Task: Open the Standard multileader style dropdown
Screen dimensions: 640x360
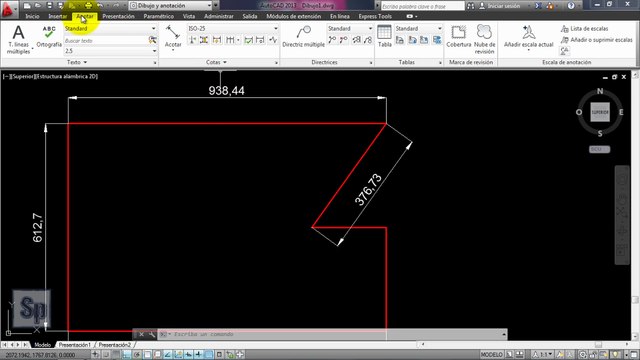Action: pyautogui.click(x=350, y=29)
